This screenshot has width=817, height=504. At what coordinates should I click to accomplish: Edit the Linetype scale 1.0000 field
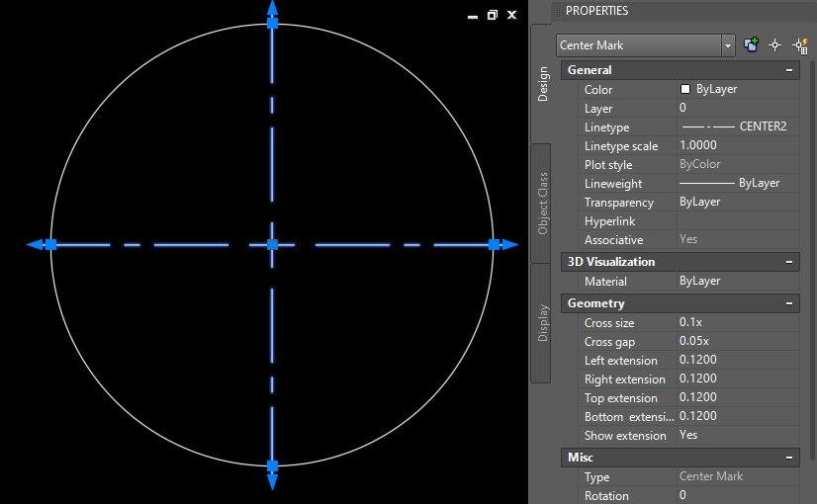[738, 145]
